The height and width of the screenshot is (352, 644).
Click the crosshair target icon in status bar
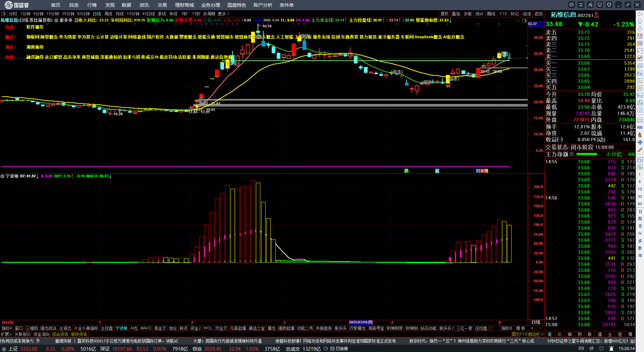click(601, 349)
